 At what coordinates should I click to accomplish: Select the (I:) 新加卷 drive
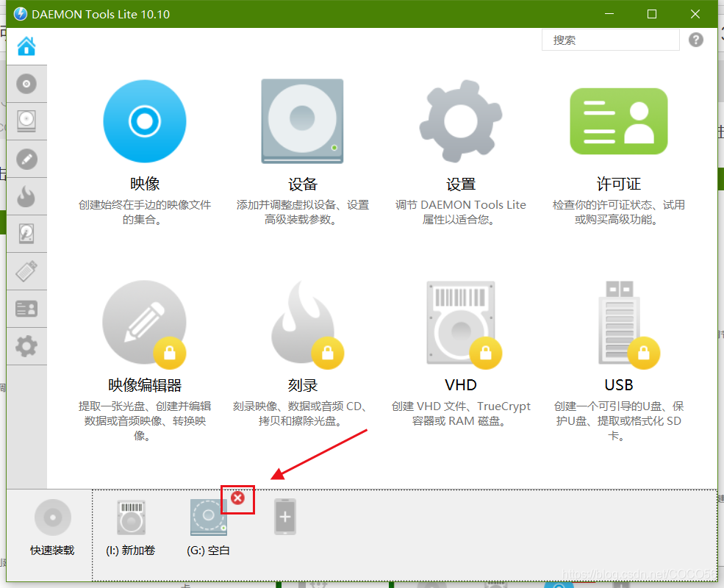tap(131, 517)
